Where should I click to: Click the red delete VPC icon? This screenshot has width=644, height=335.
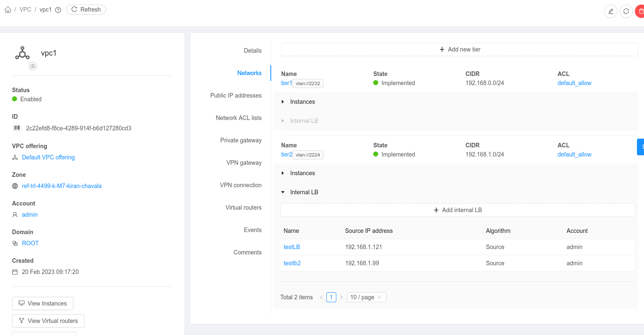[640, 11]
